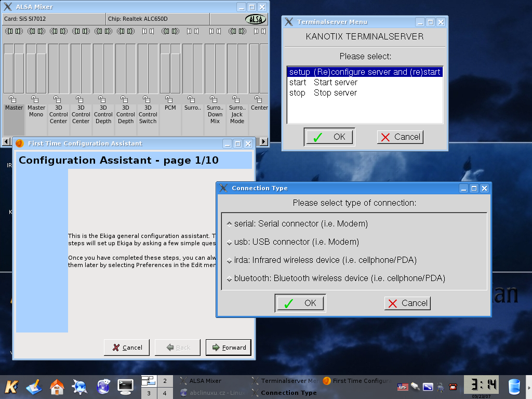Open the Home folder from the panel
This screenshot has height=399, width=532.
click(x=57, y=387)
